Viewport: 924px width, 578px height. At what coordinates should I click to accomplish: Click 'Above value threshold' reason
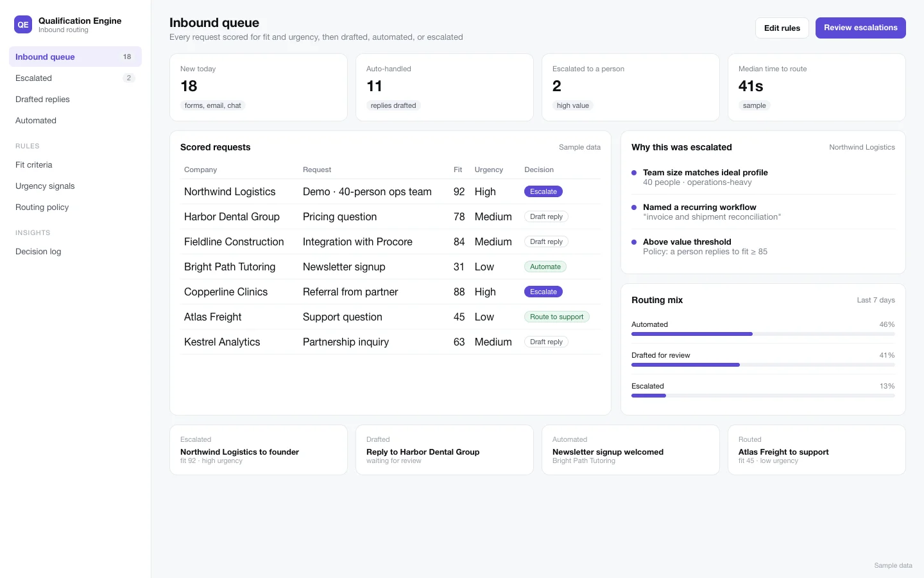(687, 241)
